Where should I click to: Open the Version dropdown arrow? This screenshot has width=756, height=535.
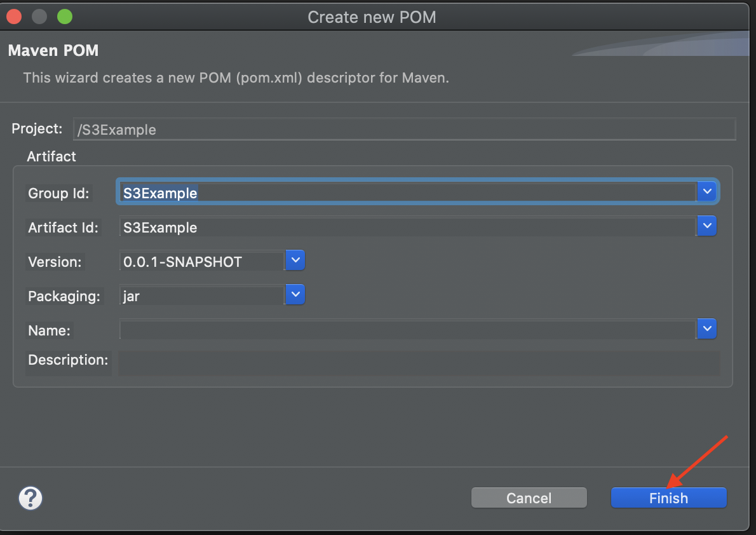pyautogui.click(x=295, y=260)
